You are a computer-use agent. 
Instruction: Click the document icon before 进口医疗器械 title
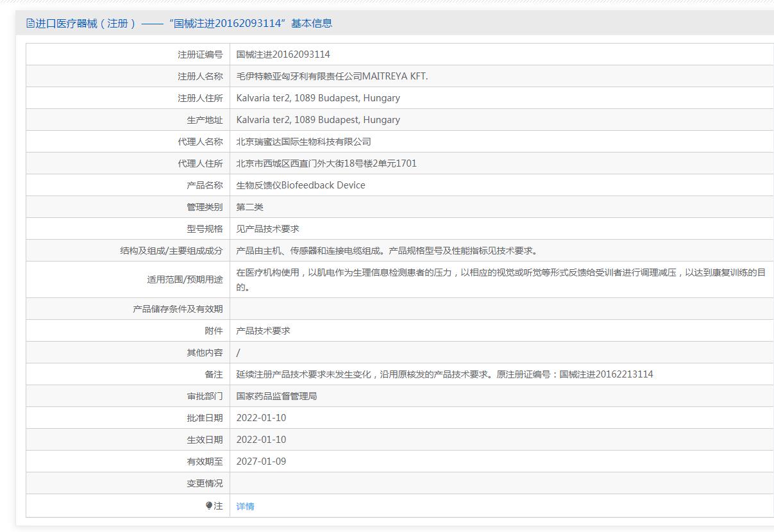30,24
